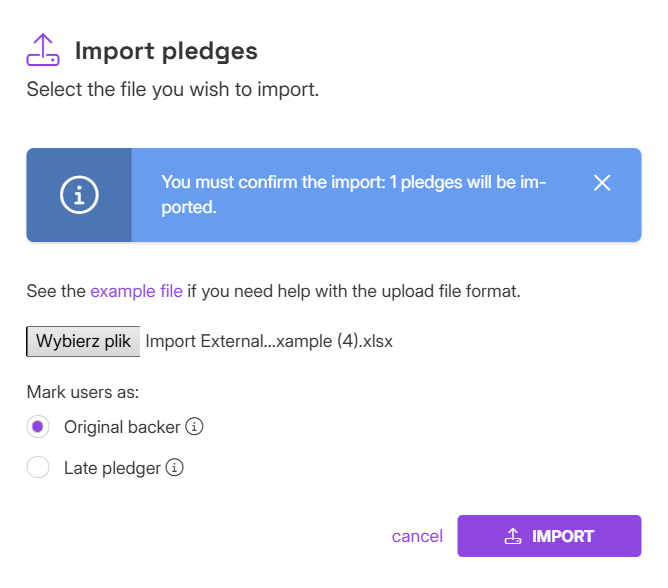Click the Late pledger label text
This screenshot has width=668, height=588.
[112, 467]
